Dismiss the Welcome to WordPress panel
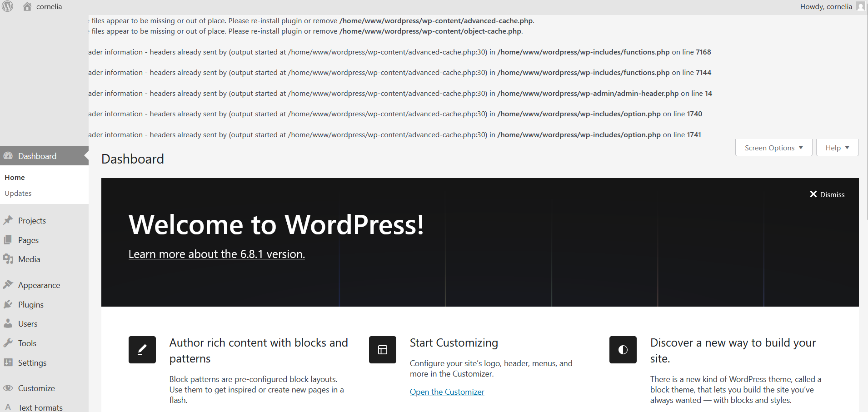 pyautogui.click(x=827, y=194)
